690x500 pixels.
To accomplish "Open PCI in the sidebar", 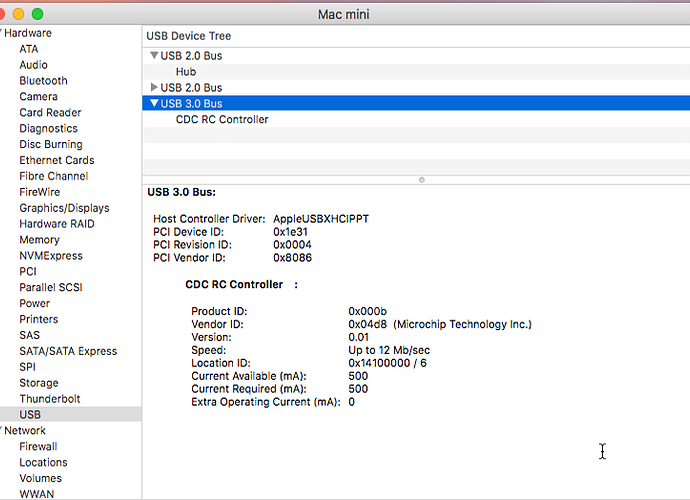I will coord(28,272).
